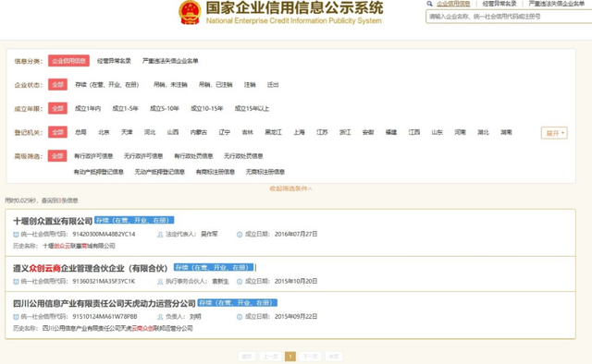The width and height of the screenshot is (592, 364).
Task: Click credit code icon beside 91510124MA61W78P8B
Action: [x=16, y=317]
